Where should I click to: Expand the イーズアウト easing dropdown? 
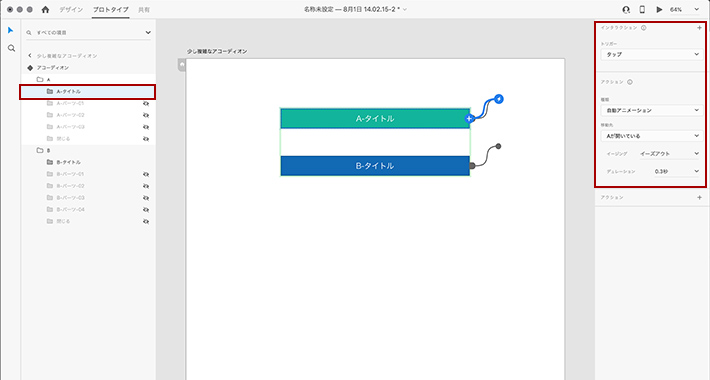click(670, 154)
